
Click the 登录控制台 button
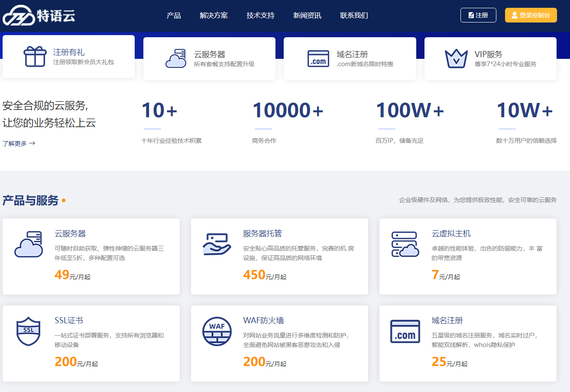531,15
